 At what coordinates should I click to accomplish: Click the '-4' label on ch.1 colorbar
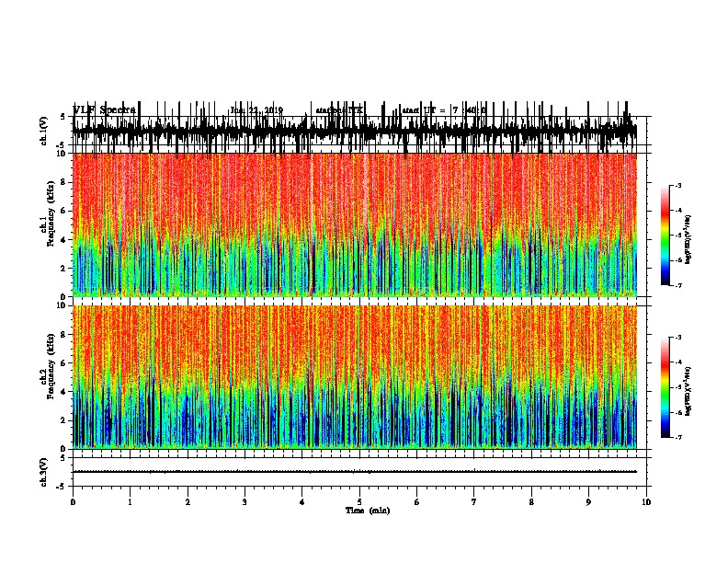tap(678, 211)
